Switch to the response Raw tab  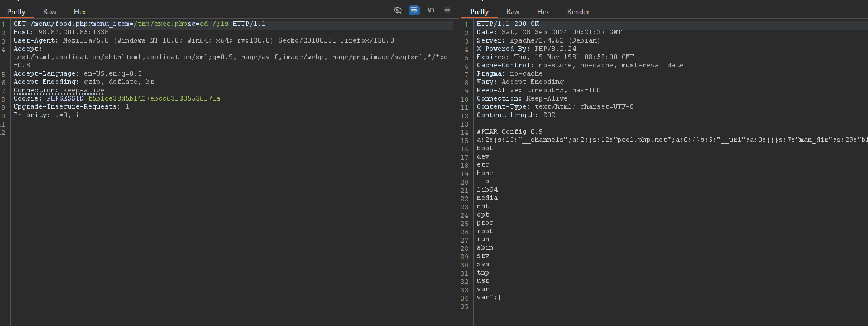(513, 12)
